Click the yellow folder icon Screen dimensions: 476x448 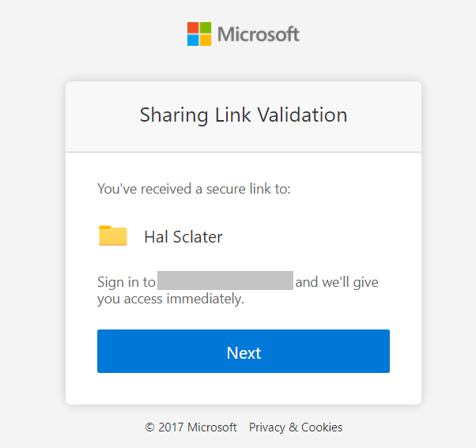tap(113, 235)
